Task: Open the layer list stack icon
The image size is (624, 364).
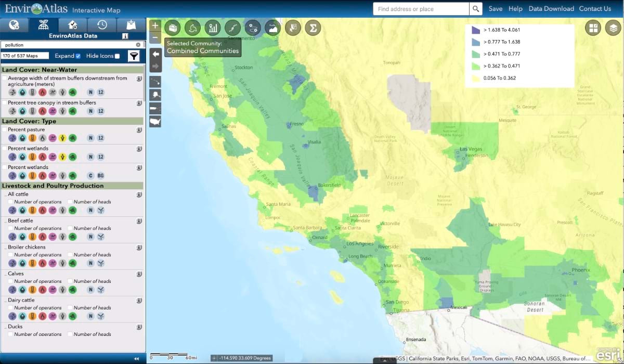Action: pos(614,28)
